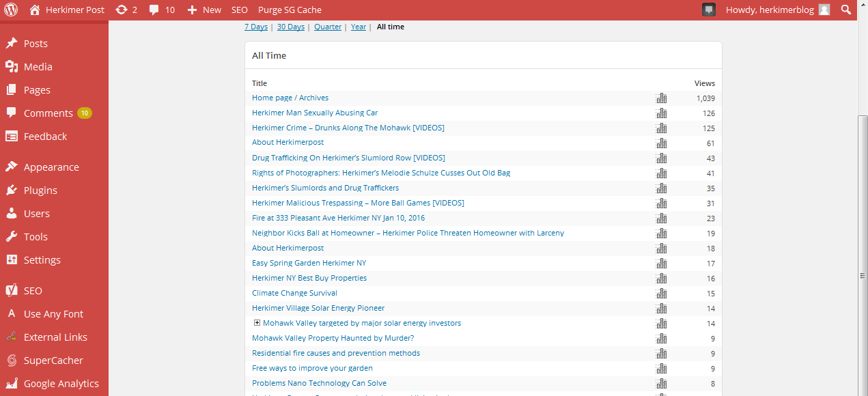Viewport: 868px width, 396px height.
Task: Open the Plugins menu label
Action: coord(40,190)
